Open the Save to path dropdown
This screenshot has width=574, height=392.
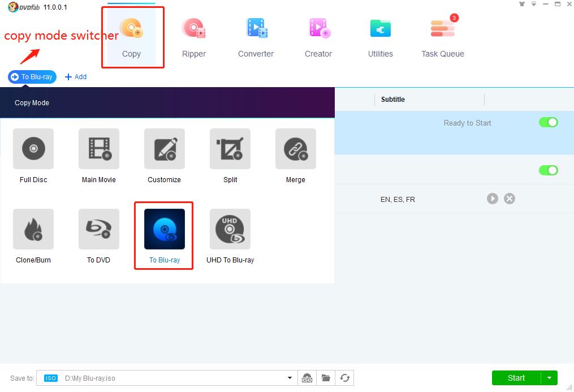290,378
